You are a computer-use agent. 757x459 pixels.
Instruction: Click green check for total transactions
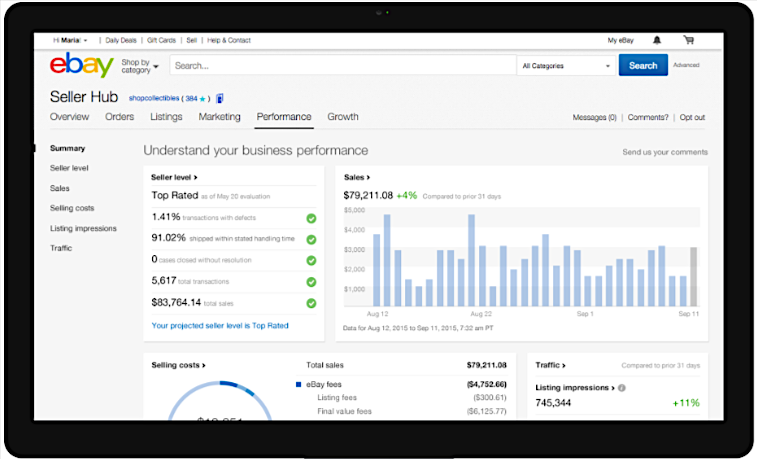click(x=311, y=282)
